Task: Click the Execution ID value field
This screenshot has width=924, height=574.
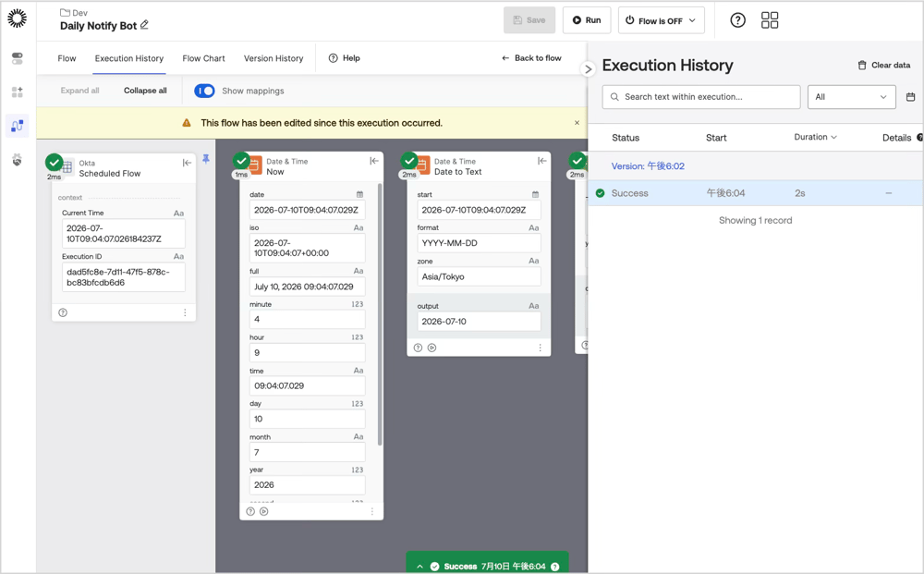Action: (x=124, y=277)
